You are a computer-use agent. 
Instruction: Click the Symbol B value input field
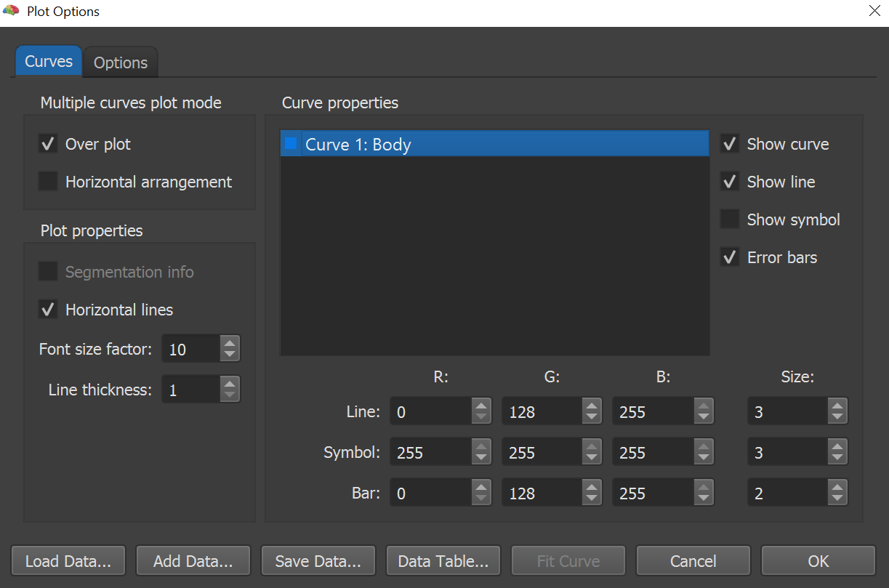(x=652, y=453)
